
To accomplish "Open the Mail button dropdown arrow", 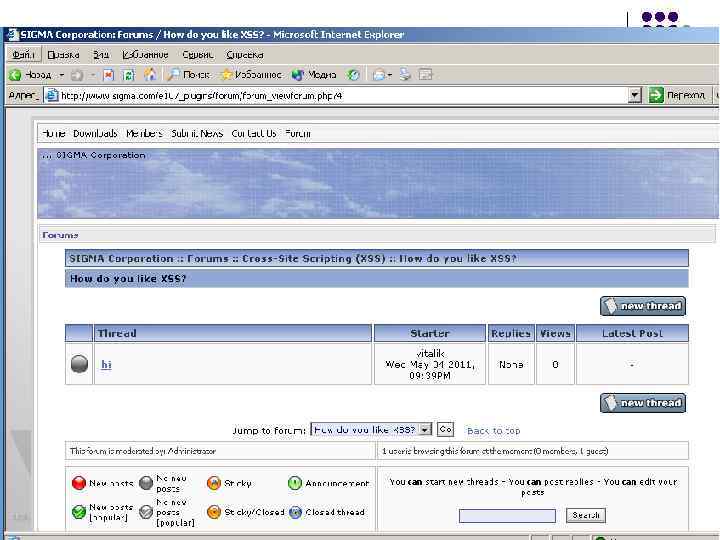I will (389, 75).
